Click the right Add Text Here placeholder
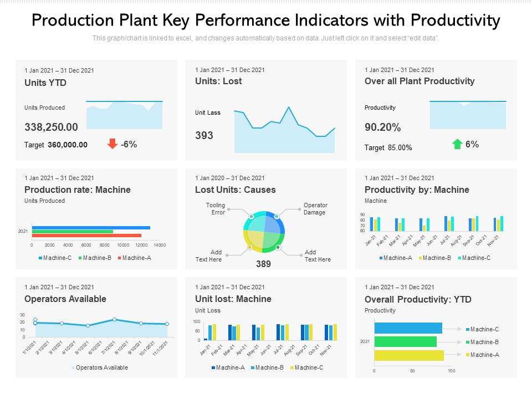Screen dimensions: 532x399 (318, 256)
